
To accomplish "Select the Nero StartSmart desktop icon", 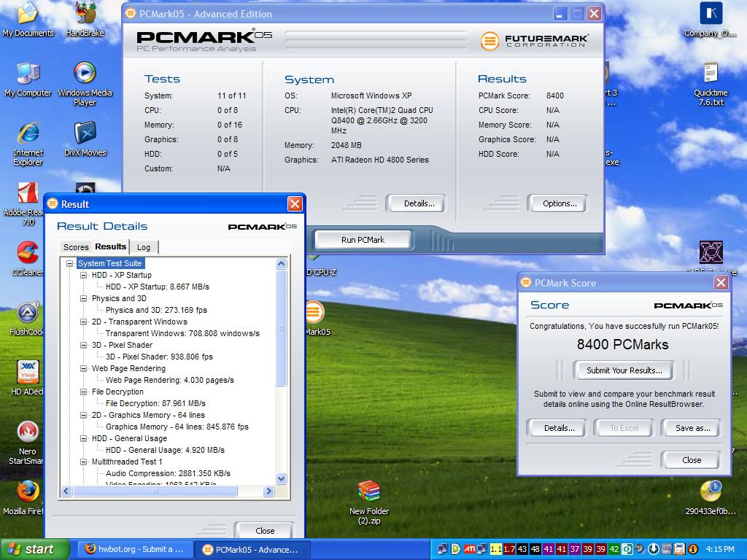I will 27,443.
